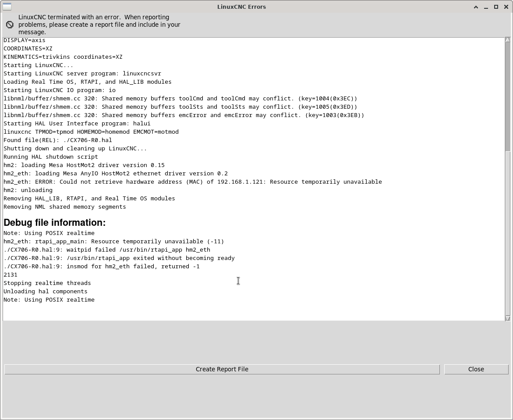Click 'hm2: loading Mesa HostMot2 driver' line
The width and height of the screenshot is (513, 420).
84,165
